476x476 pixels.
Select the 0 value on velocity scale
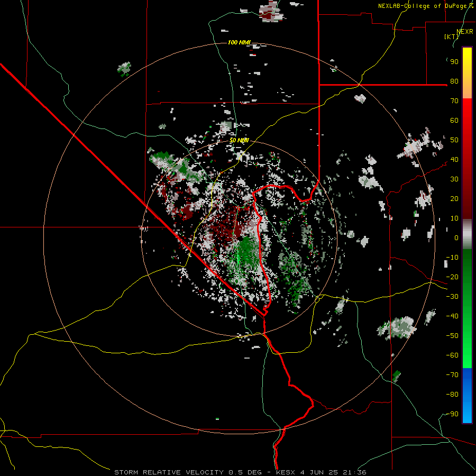pos(456,238)
